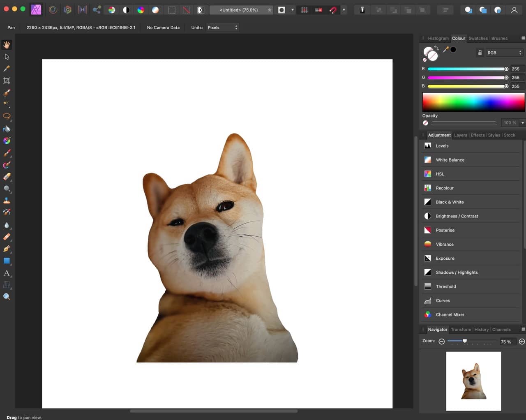Open the account profile icon
Image resolution: width=526 pixels, height=420 pixels.
[514, 10]
